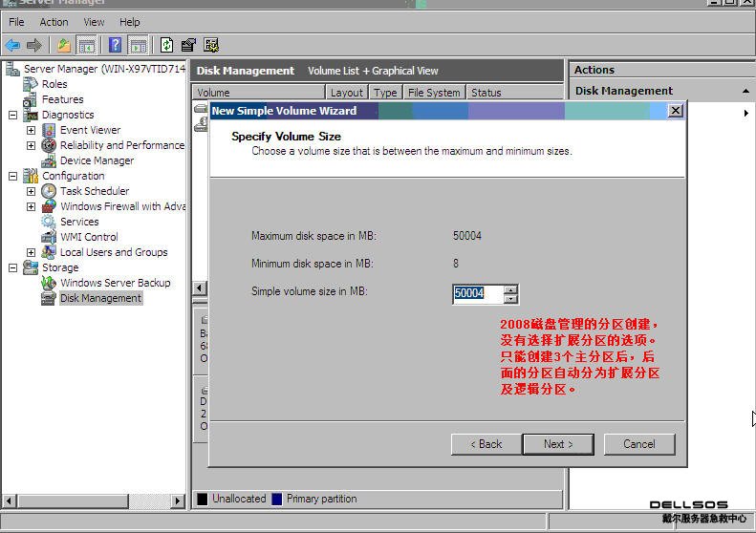Open the File menu
This screenshot has height=533, width=756.
(16, 22)
